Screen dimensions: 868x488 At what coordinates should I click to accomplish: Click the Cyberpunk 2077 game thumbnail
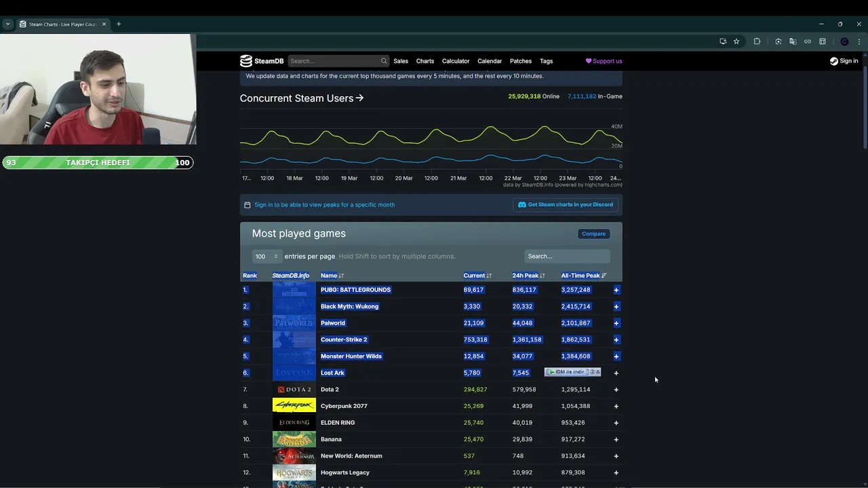[294, 406]
